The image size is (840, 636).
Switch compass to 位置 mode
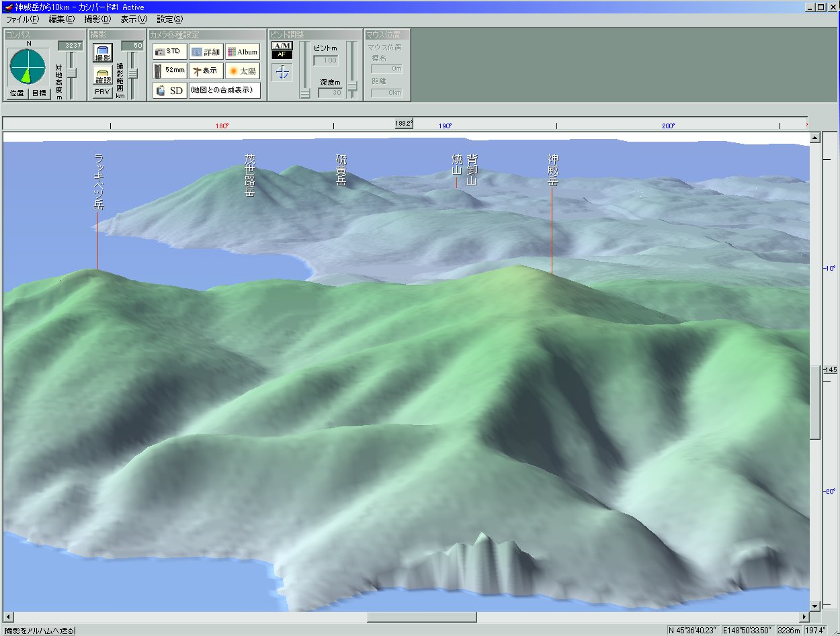point(17,93)
